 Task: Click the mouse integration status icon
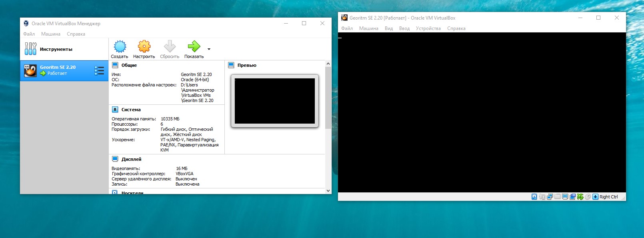(588, 197)
